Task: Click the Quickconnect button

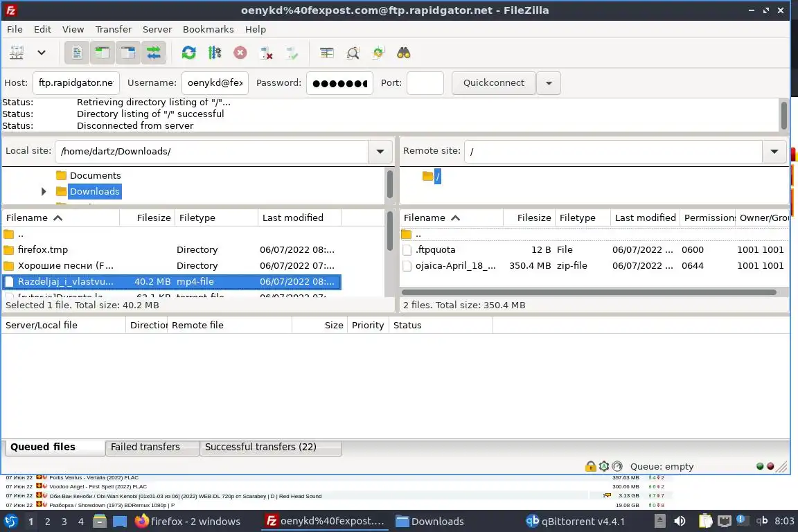Action: point(493,83)
